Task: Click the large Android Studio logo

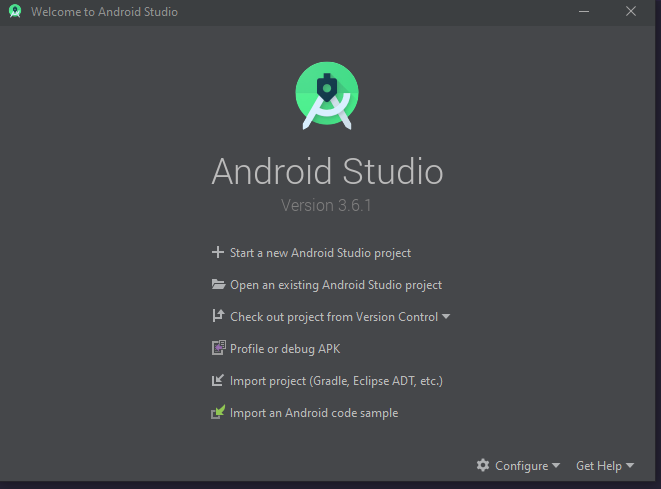Action: (x=327, y=95)
